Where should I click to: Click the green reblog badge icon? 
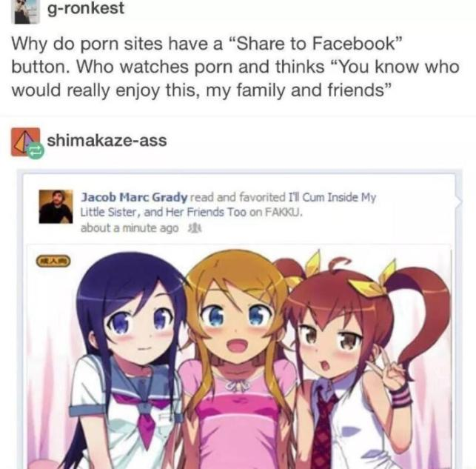pos(36,151)
